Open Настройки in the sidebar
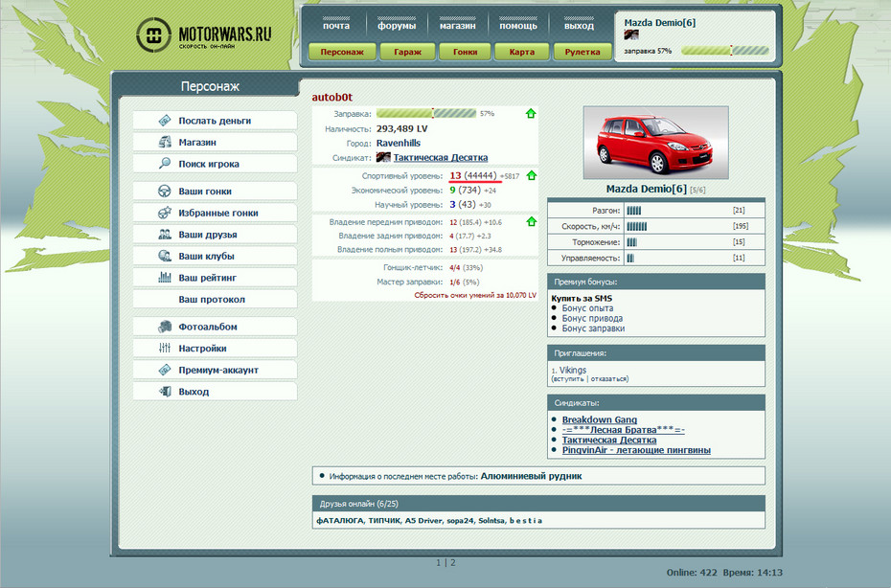The height and width of the screenshot is (588, 891). tap(215, 349)
